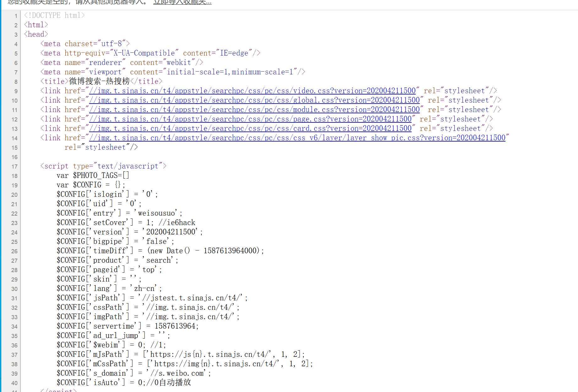This screenshot has height=392, width=578.
Task: Click the X-UA-Compatible meta line
Action: coord(150,53)
